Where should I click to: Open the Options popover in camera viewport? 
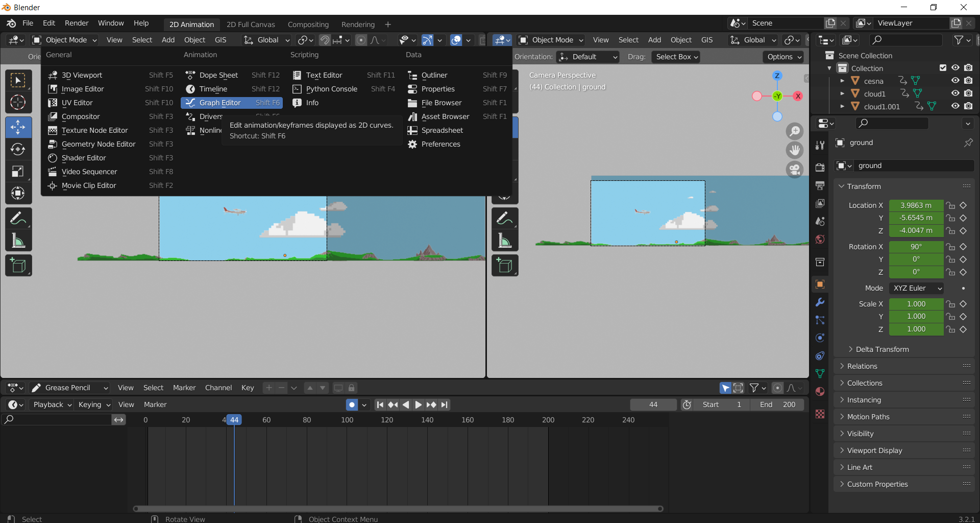[x=783, y=57]
